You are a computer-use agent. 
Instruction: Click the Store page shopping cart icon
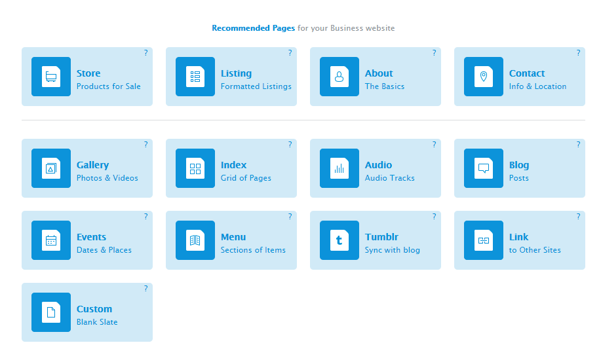click(51, 77)
